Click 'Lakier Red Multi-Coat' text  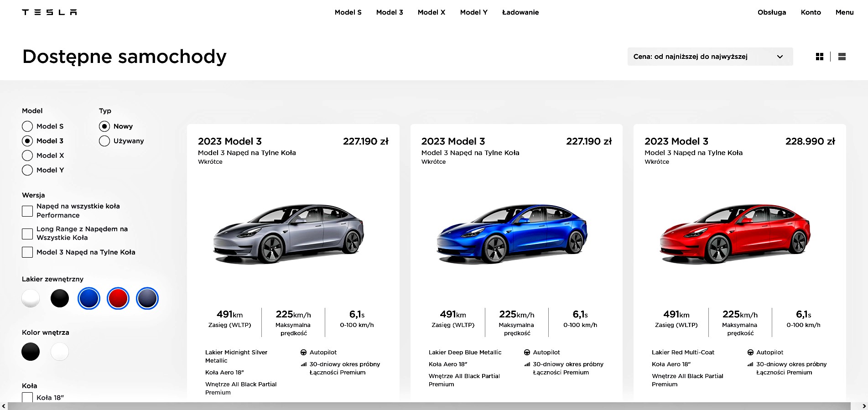tap(683, 353)
